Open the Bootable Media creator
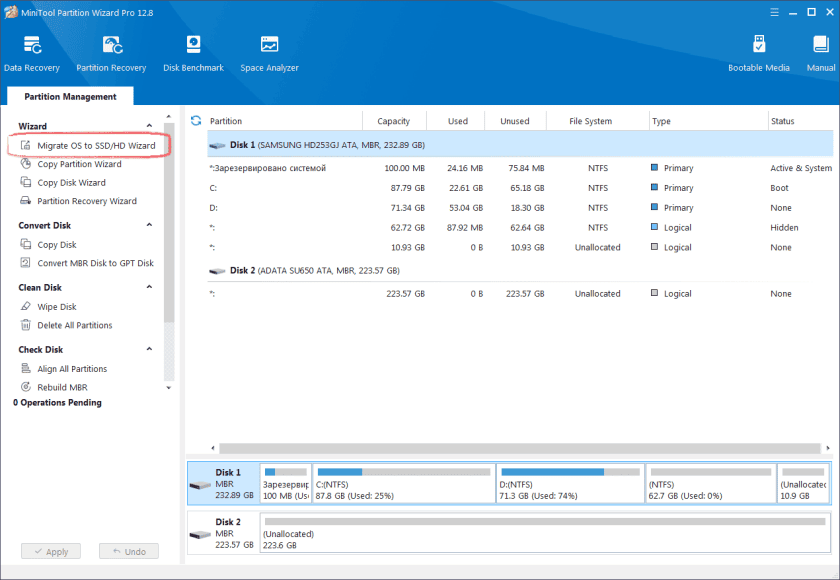Viewport: 840px width, 580px height. point(758,50)
